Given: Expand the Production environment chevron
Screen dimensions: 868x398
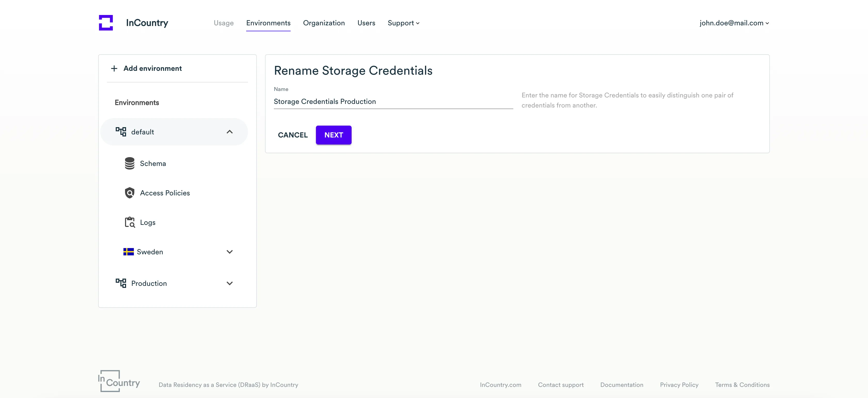Looking at the screenshot, I should (x=229, y=283).
